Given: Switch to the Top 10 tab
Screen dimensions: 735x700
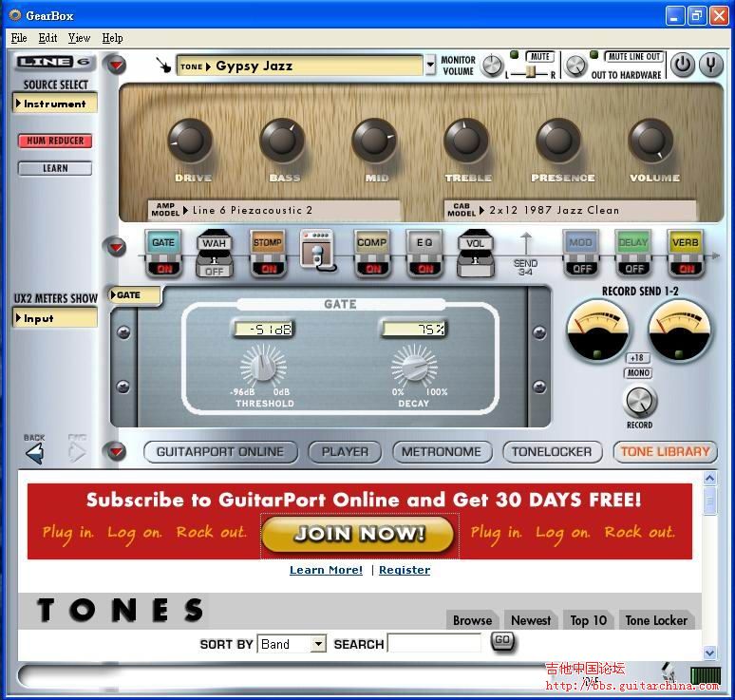Looking at the screenshot, I should coord(589,620).
